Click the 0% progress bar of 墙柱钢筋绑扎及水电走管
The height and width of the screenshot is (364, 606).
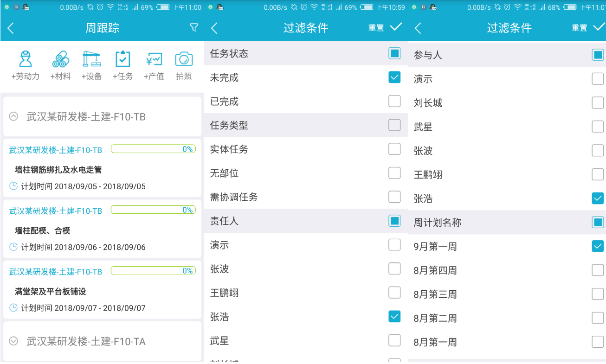(153, 149)
